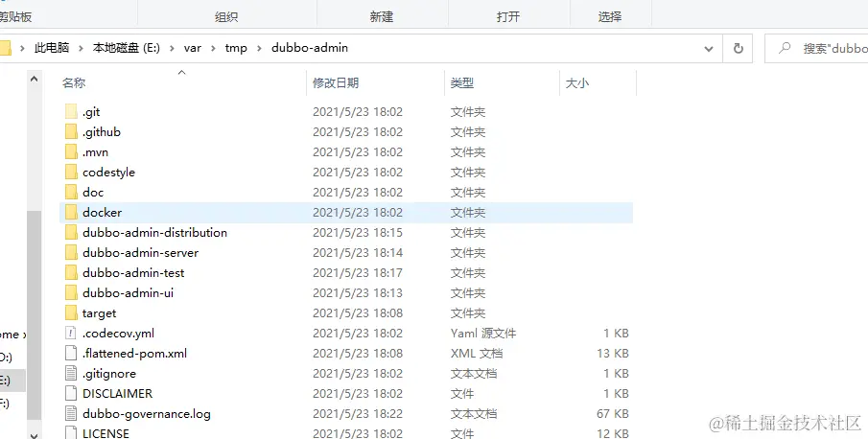Screen dimensions: 868x439
Task: Click the dubbo-governance.log file icon
Action: pos(71,413)
